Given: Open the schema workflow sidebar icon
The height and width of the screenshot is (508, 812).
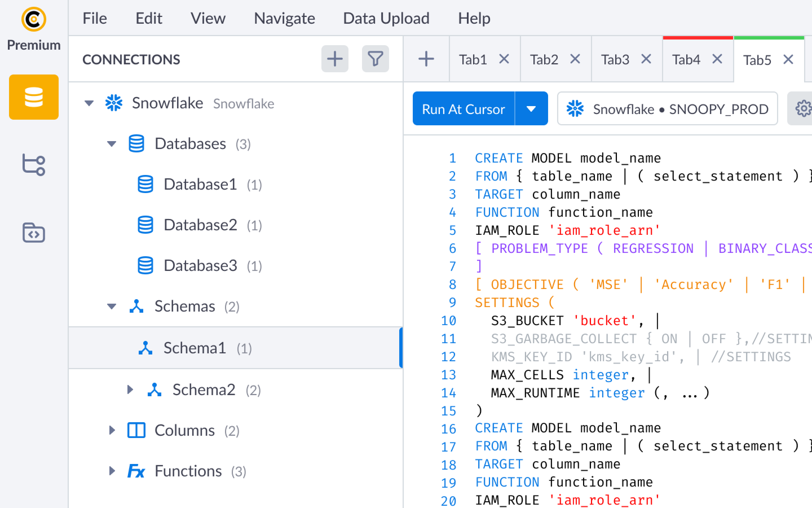Looking at the screenshot, I should click(34, 165).
